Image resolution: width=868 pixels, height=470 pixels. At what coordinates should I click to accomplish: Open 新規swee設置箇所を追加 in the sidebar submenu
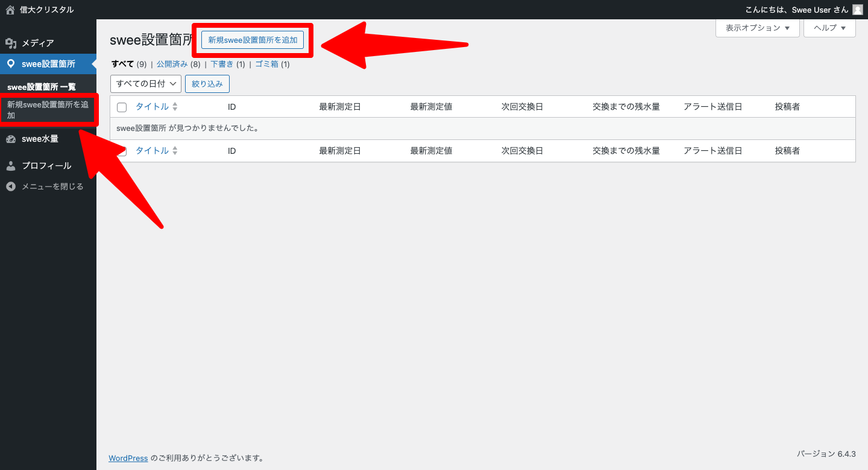[x=48, y=110]
